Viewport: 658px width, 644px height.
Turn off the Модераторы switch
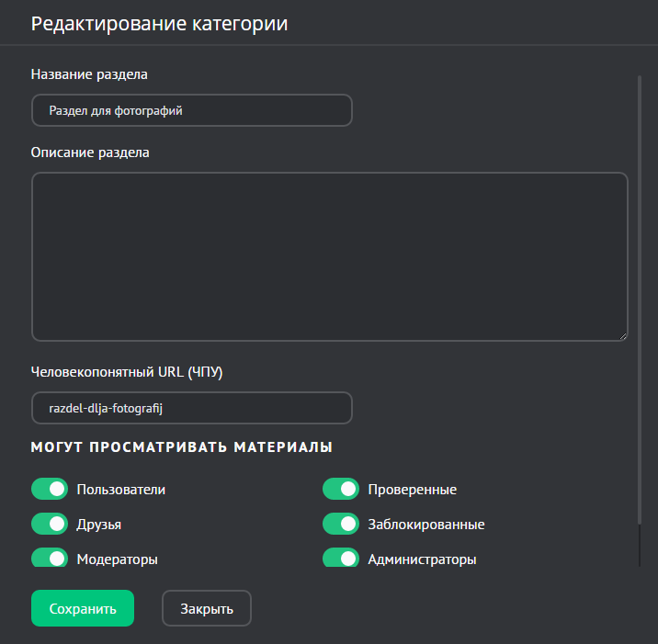coord(50,558)
